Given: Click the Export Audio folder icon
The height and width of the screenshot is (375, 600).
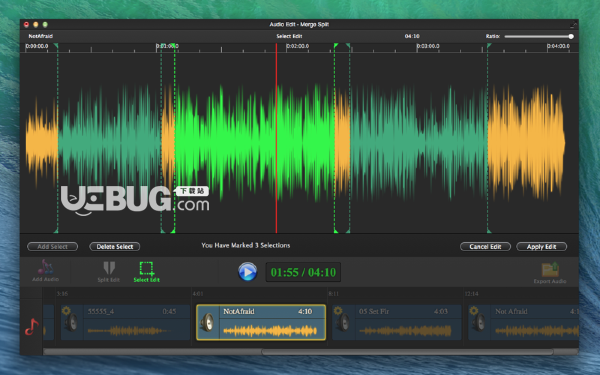Looking at the screenshot, I should [550, 269].
